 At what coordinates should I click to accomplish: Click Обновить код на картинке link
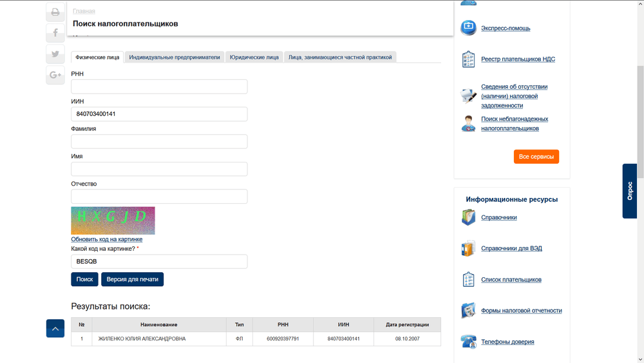pos(107,239)
